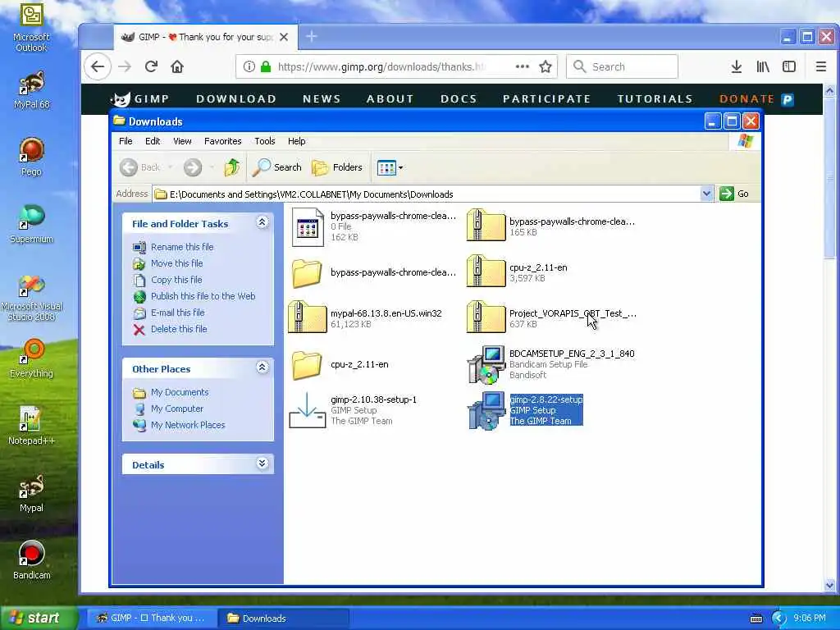Screen dimensions: 840x630
Task: Open a new Firefox tab
Action: click(x=311, y=36)
